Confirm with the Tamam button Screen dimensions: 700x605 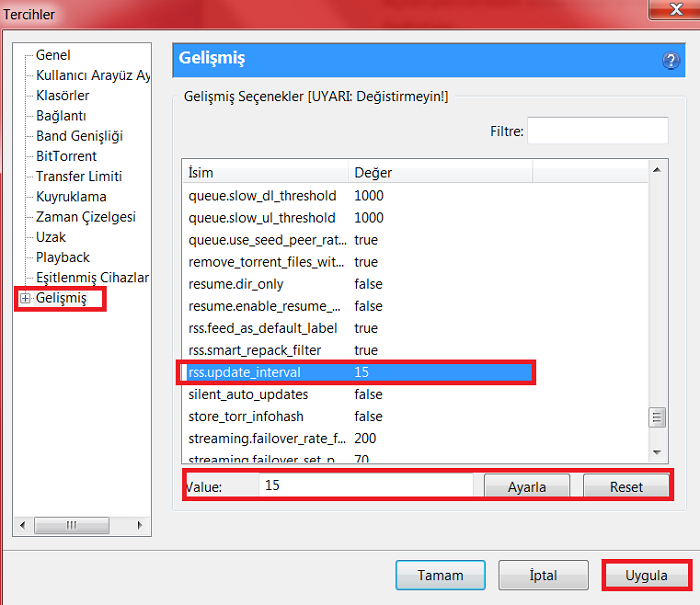click(440, 575)
